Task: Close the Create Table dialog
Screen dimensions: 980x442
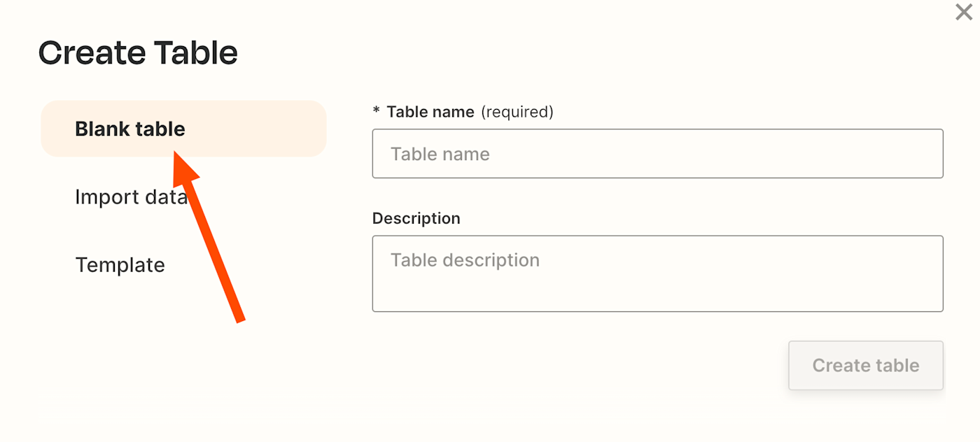Action: point(964,12)
